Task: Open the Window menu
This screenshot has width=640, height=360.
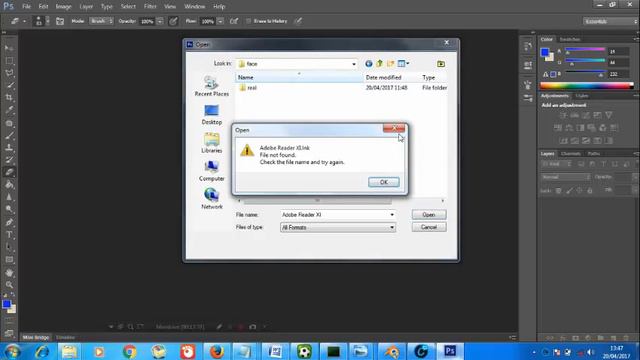Action: click(x=195, y=7)
